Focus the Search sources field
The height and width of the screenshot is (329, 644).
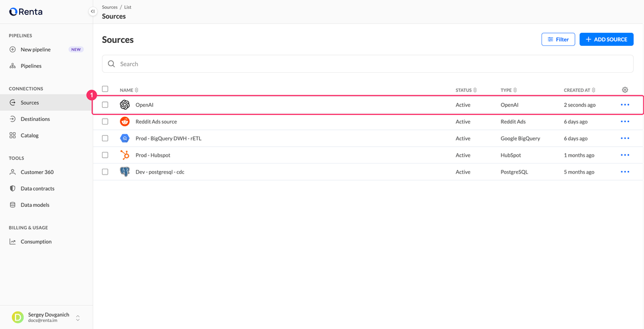point(367,64)
